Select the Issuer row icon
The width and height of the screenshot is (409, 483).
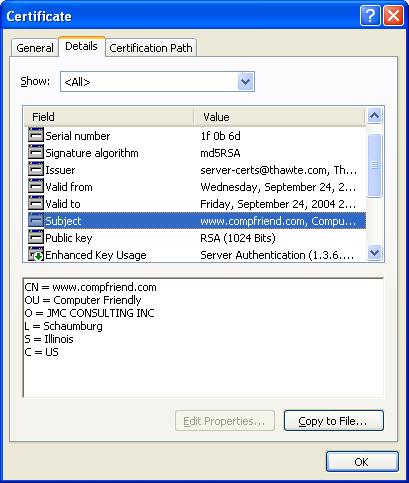(x=36, y=169)
